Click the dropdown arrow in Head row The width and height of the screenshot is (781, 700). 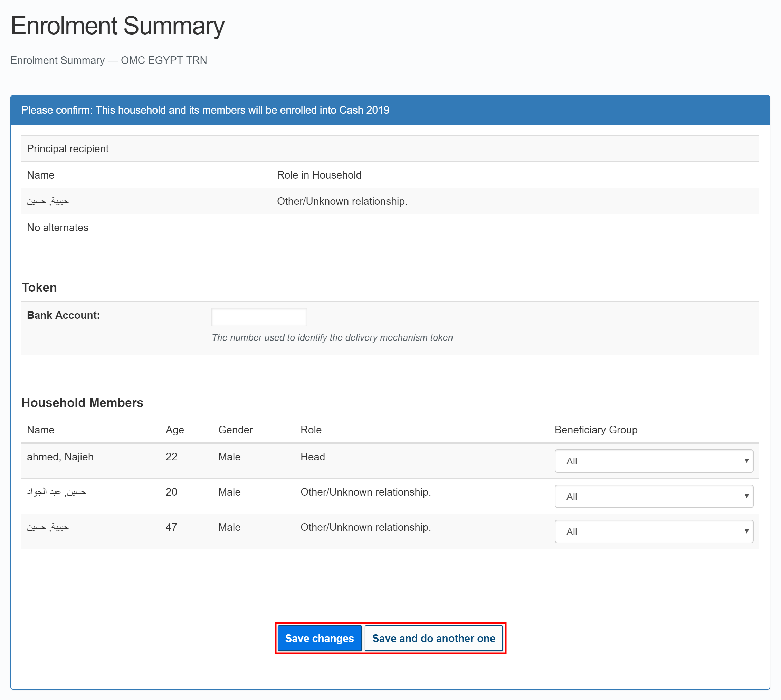click(x=746, y=461)
